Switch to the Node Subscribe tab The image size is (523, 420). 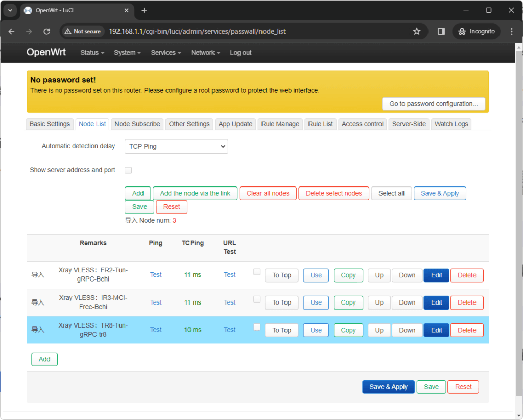(137, 124)
